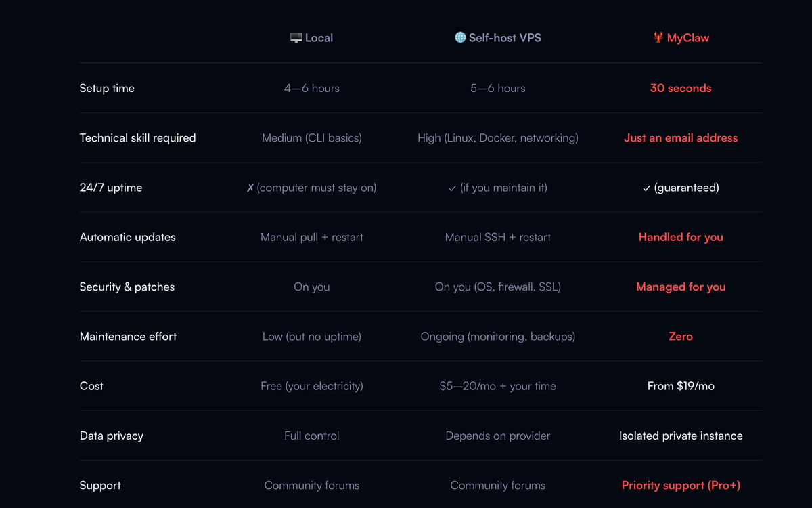Viewport: 812px width, 508px height.
Task: Click the 'Zero' maintenance cell
Action: [x=681, y=336]
